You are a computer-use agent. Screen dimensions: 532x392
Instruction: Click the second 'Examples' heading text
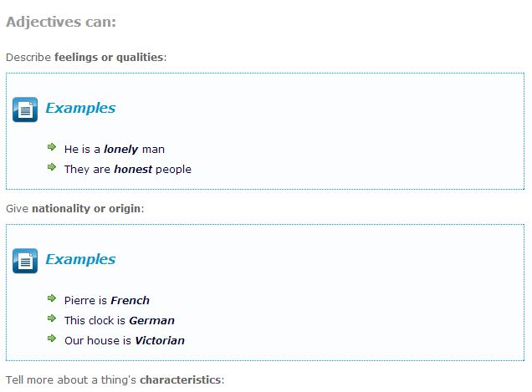(80, 259)
